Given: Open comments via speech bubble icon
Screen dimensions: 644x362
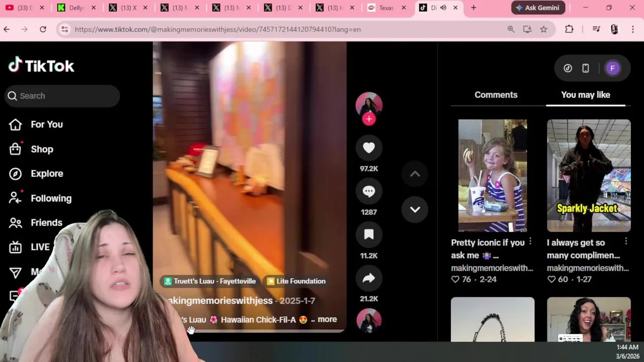Looking at the screenshot, I should [369, 191].
